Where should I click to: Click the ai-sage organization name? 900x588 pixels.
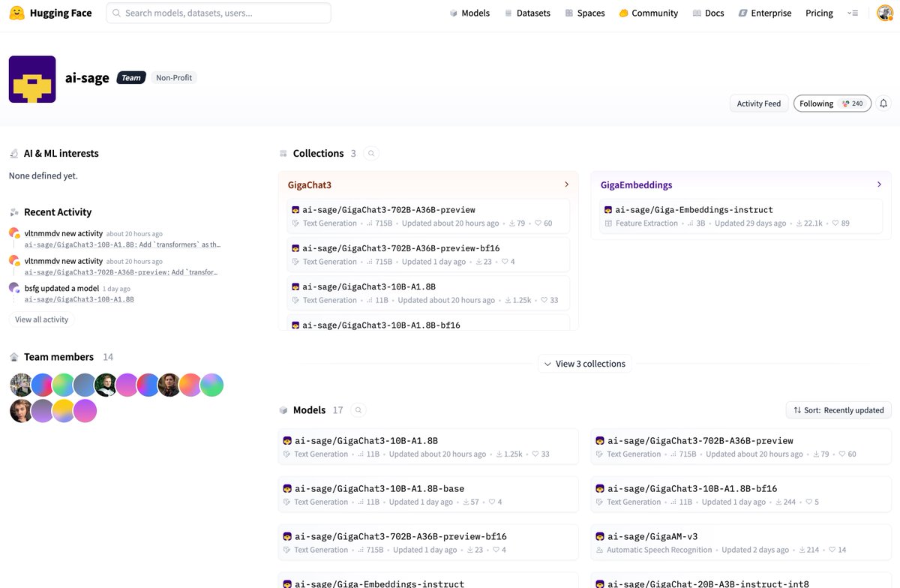87,78
